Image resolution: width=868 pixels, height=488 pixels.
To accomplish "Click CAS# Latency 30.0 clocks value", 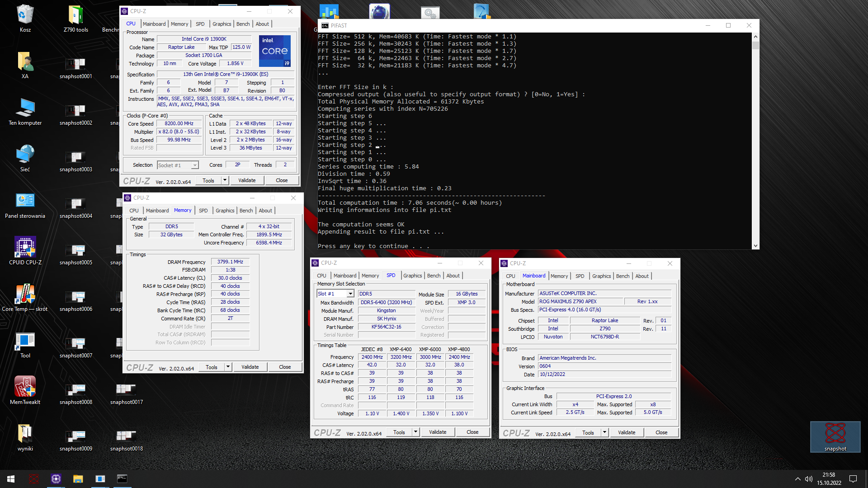I will 230,278.
